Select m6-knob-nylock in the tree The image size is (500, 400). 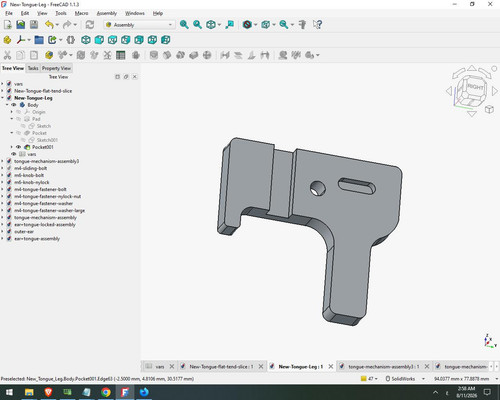(x=32, y=182)
